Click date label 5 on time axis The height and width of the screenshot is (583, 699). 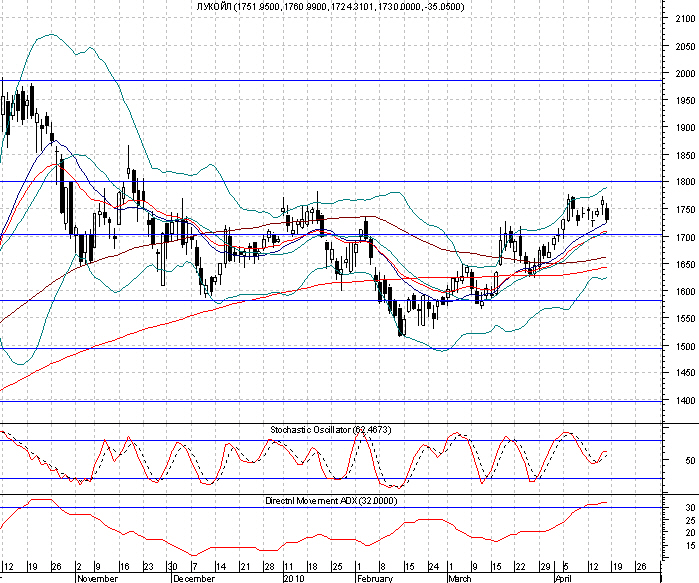coord(566,567)
